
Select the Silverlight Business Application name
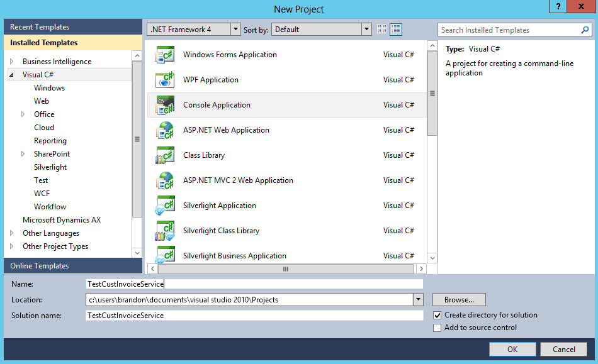point(235,256)
